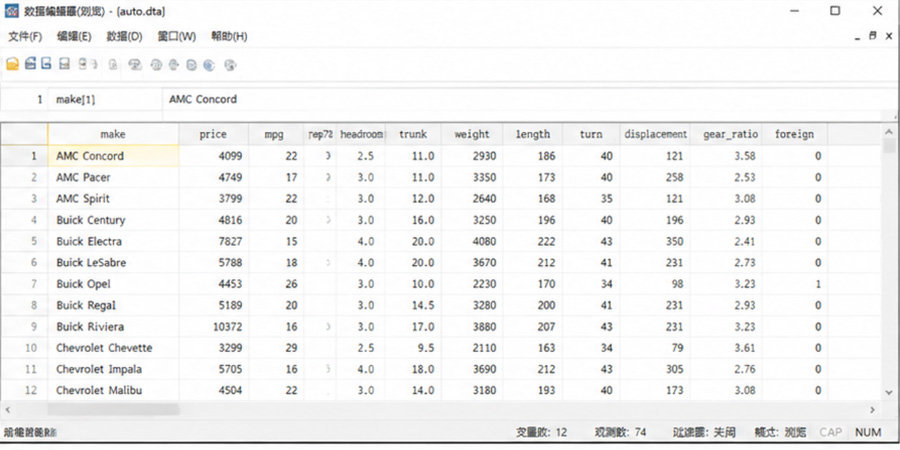Click price value 7827
The image size is (900, 450).
pos(214,241)
